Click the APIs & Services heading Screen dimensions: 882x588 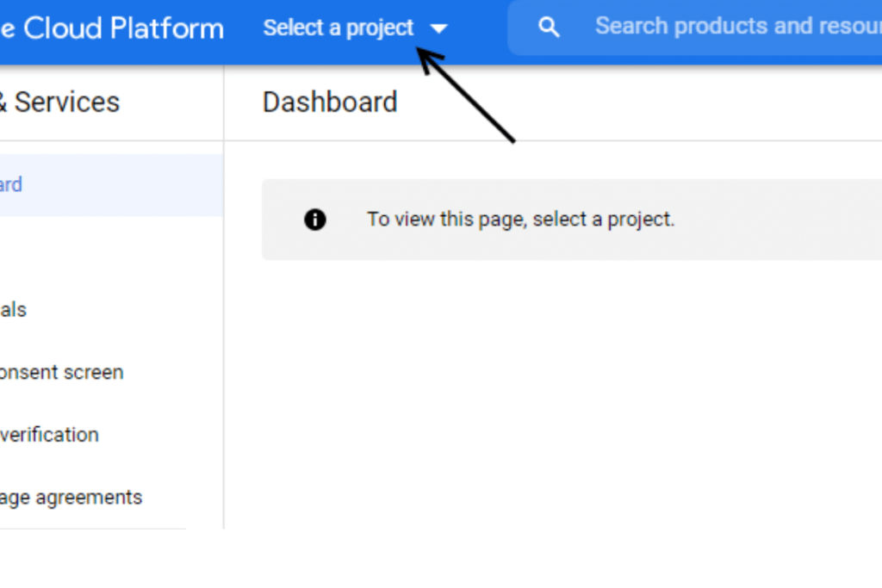(x=60, y=102)
